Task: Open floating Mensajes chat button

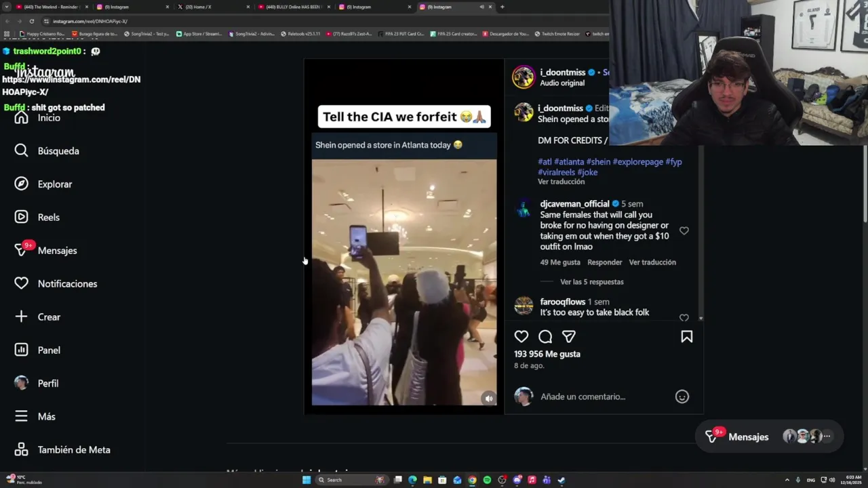Action: tap(770, 437)
